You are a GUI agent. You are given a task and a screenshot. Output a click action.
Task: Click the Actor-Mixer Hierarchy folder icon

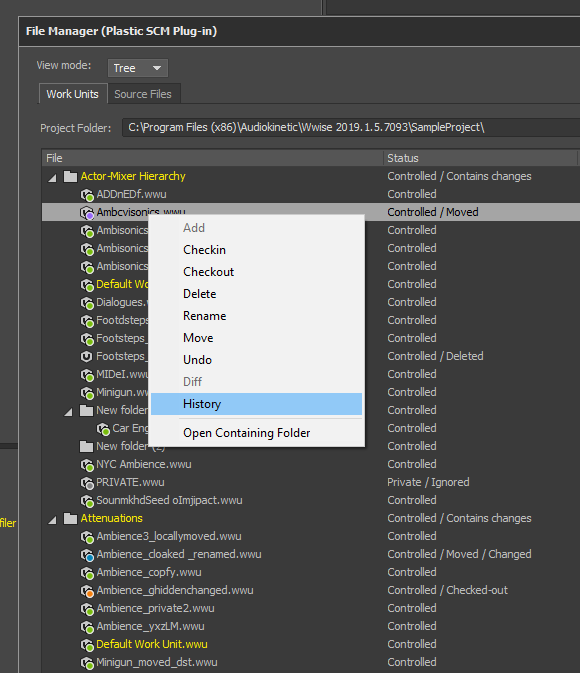[70, 176]
